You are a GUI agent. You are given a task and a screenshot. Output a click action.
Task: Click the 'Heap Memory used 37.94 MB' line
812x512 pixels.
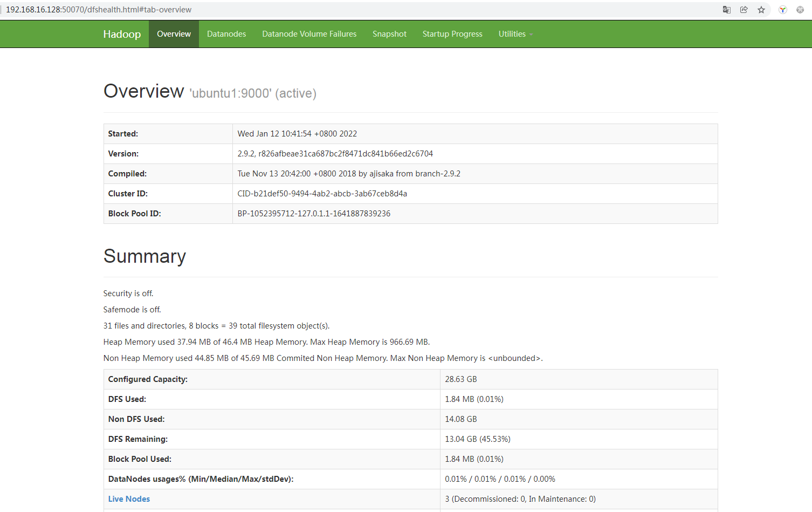tap(266, 342)
